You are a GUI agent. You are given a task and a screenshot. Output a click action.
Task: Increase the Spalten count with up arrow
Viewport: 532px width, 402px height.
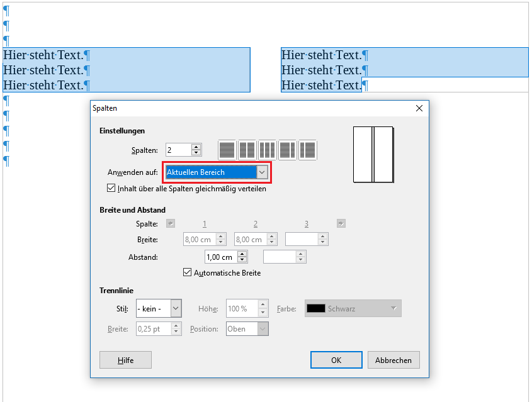click(x=196, y=147)
